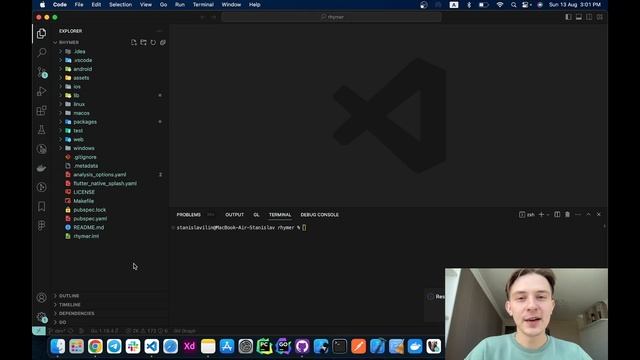This screenshot has width=640, height=360.
Task: Open Wi-Fi status in menu bar
Action: coord(500,4)
